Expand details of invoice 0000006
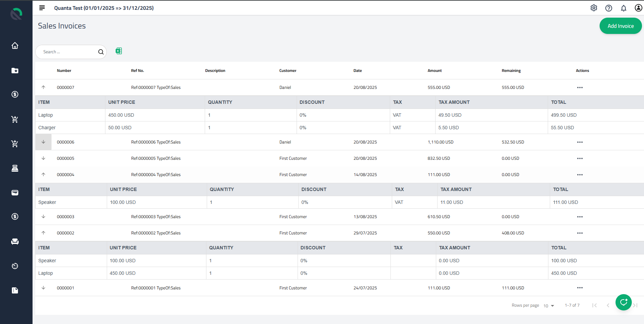 [43, 142]
